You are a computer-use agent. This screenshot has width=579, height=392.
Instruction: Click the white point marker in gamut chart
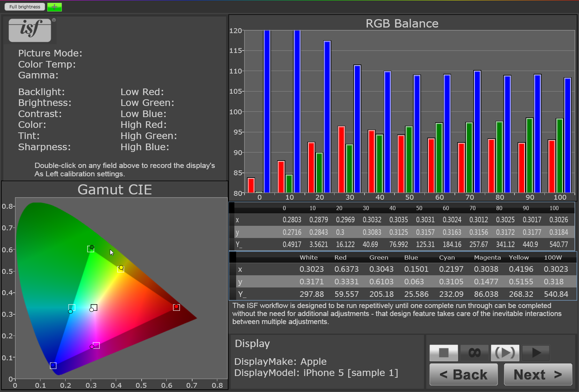click(x=93, y=308)
